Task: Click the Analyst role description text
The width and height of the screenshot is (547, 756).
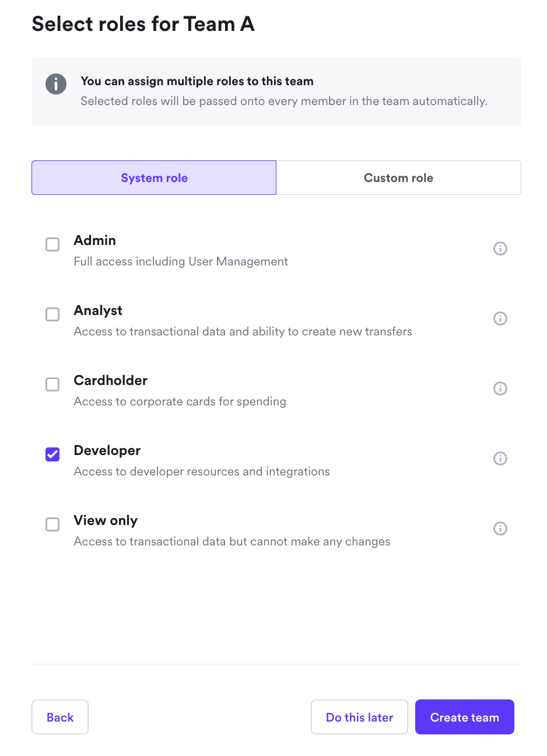Action: 243,331
